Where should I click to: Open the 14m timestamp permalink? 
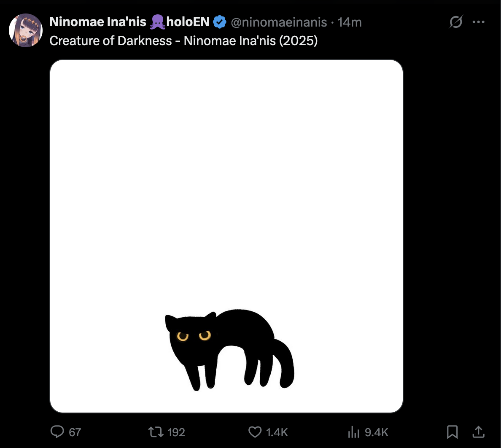pyautogui.click(x=350, y=22)
